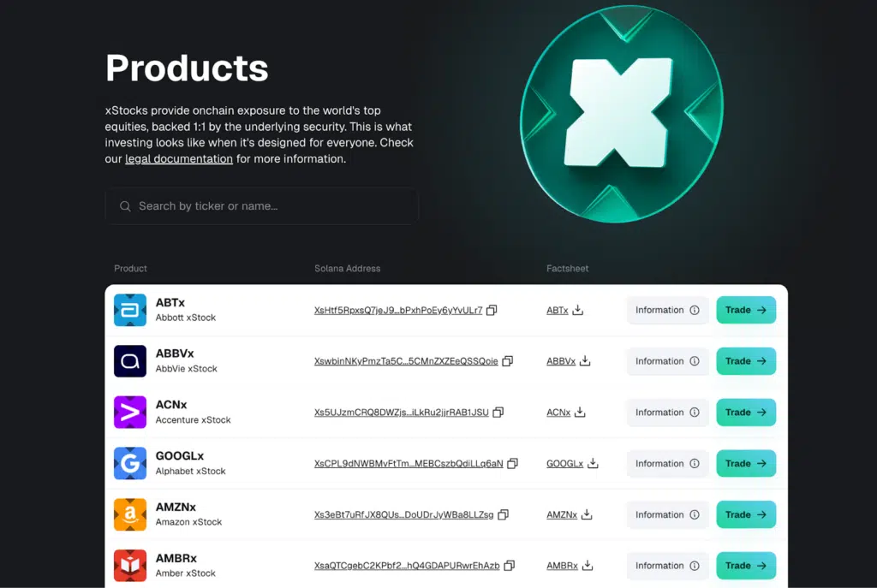The image size is (877, 588).
Task: Copy the ABTx Solana address
Action: point(492,311)
